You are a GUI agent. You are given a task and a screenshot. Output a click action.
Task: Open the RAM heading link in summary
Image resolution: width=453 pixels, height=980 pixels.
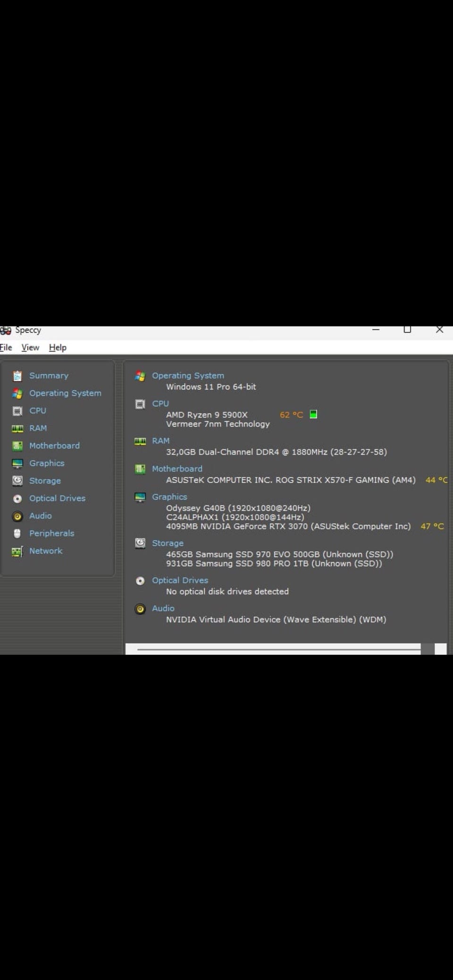pyautogui.click(x=160, y=441)
